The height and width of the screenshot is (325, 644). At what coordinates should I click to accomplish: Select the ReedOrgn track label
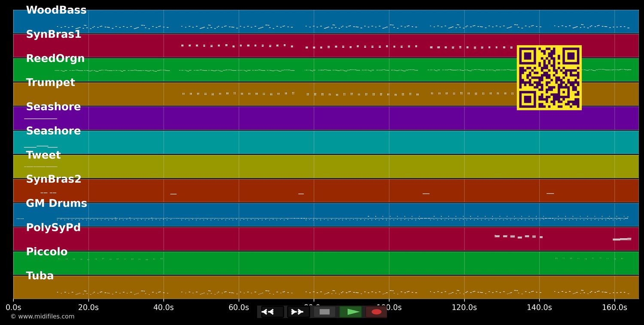point(55,58)
